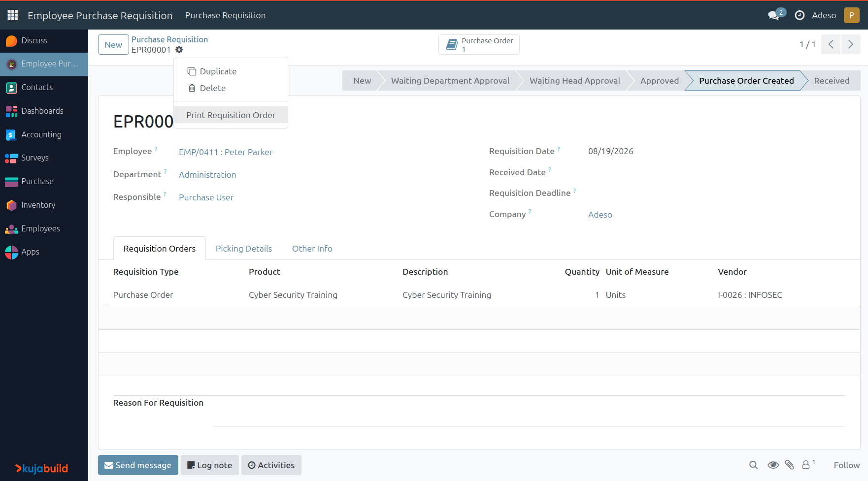Switch to Other Info tab

point(312,249)
